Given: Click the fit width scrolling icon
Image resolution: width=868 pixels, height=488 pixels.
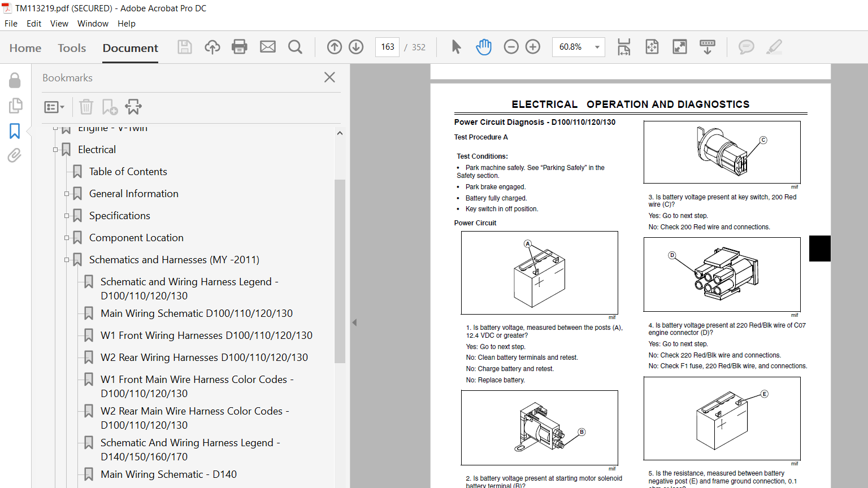Looking at the screenshot, I should pyautogui.click(x=624, y=47).
